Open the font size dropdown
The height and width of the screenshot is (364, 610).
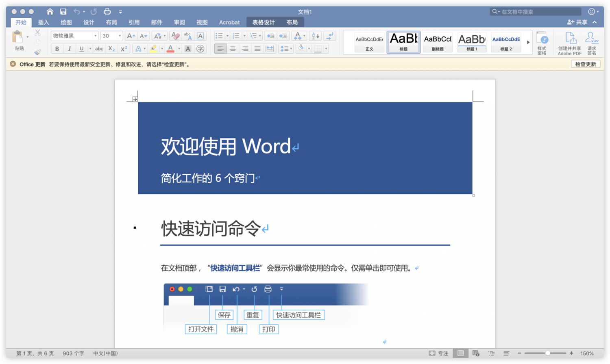(120, 36)
